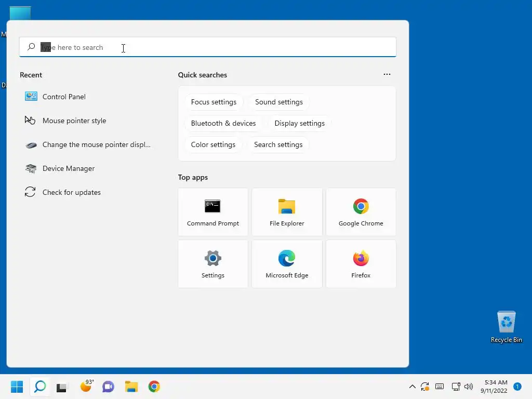
Task: Select Bluetooth & devices quick search
Action: pos(223,124)
